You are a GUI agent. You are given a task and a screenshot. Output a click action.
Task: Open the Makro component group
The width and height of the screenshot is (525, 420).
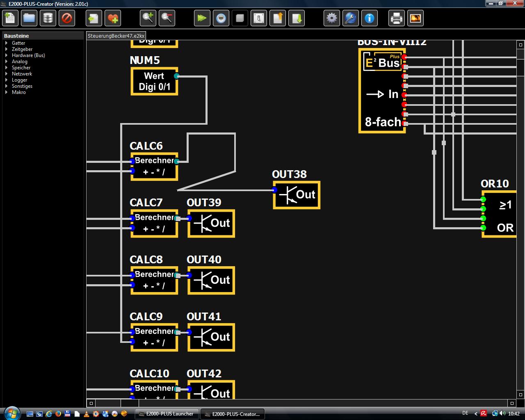19,92
